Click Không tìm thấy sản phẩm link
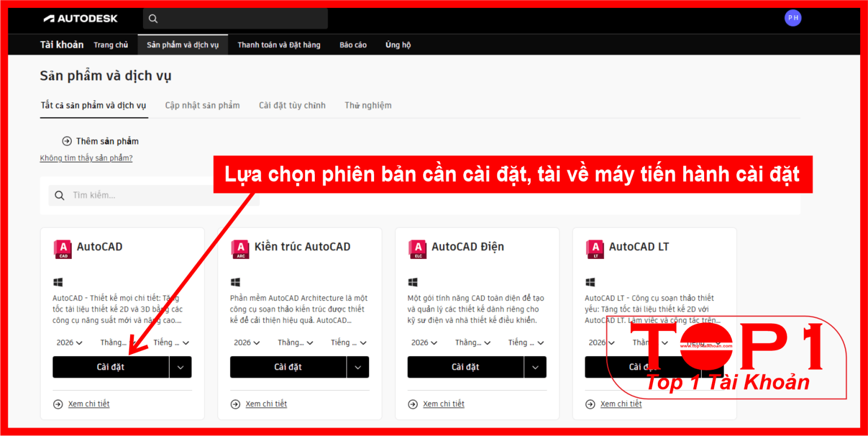This screenshot has width=868, height=436. tap(86, 158)
